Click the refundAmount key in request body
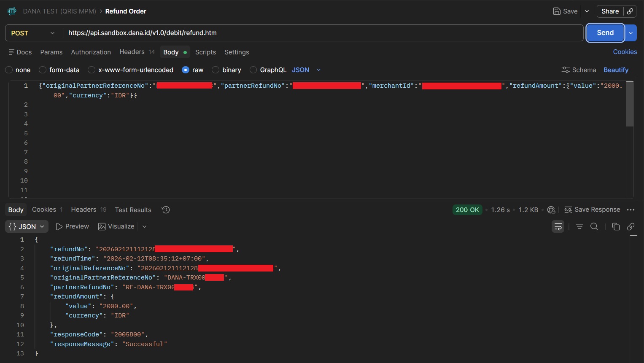 tap(536, 86)
